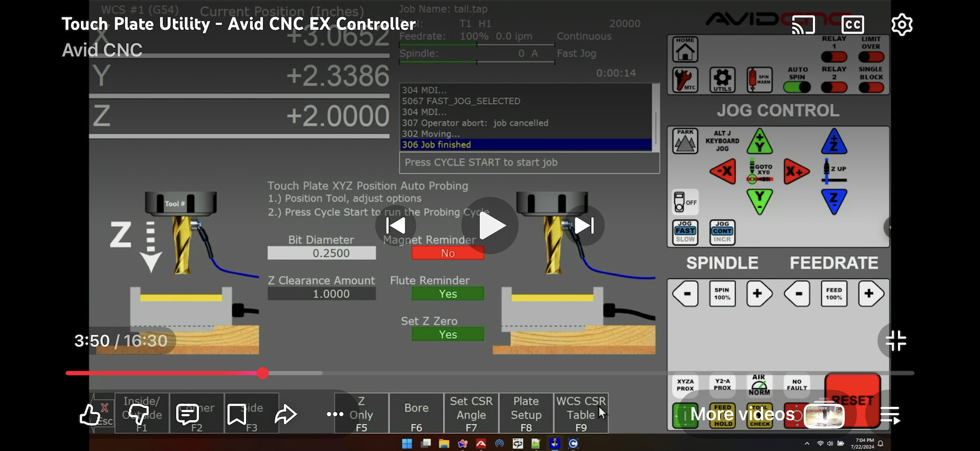Image resolution: width=980 pixels, height=451 pixels.
Task: Click the AIR NORM gauge indicator
Action: coord(759,385)
